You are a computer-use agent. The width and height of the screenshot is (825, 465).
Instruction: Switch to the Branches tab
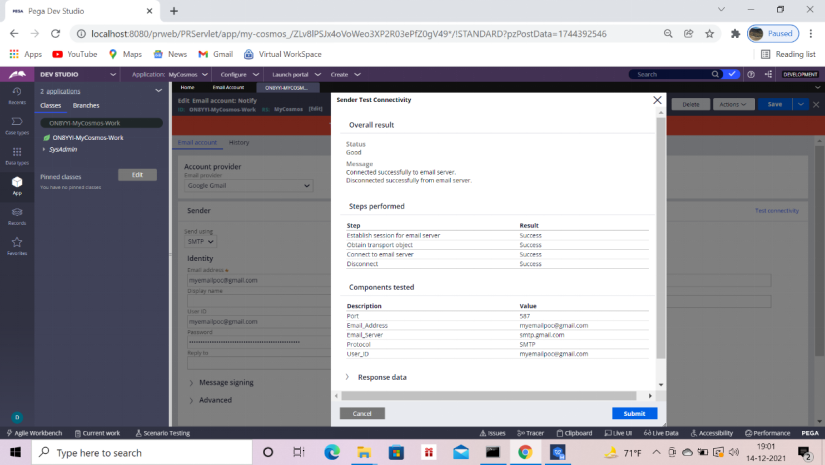tap(86, 105)
